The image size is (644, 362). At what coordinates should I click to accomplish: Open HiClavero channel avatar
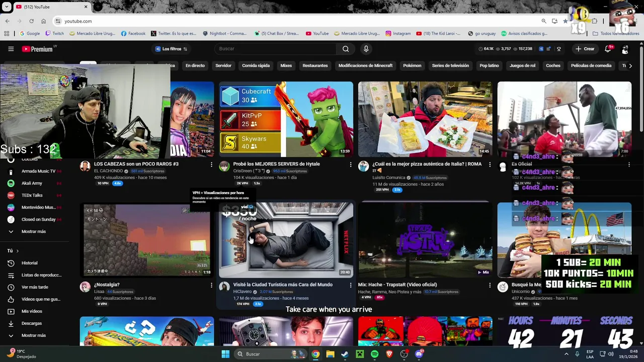click(224, 287)
